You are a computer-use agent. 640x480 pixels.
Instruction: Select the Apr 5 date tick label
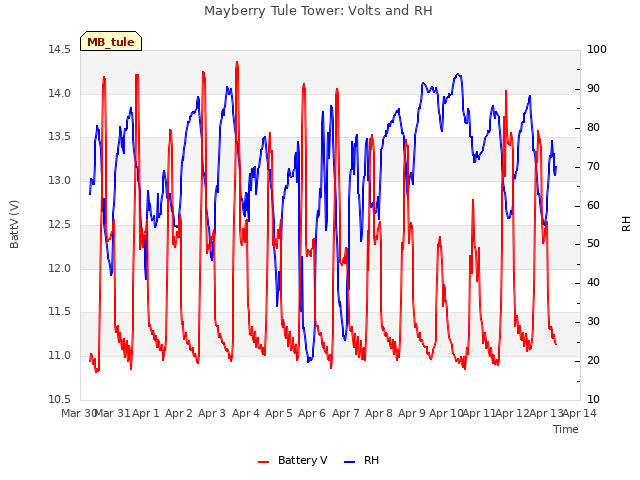click(x=279, y=413)
